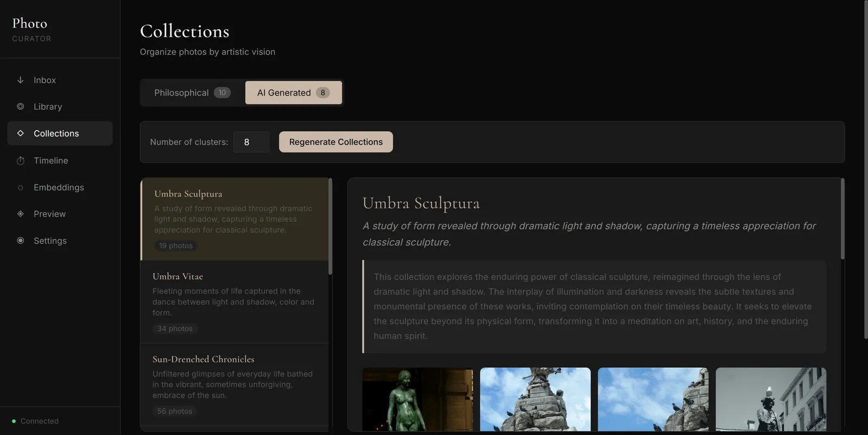This screenshot has height=435, width=868.
Task: Click 'Organize photos by artistic vision' subtitle
Action: (x=207, y=52)
